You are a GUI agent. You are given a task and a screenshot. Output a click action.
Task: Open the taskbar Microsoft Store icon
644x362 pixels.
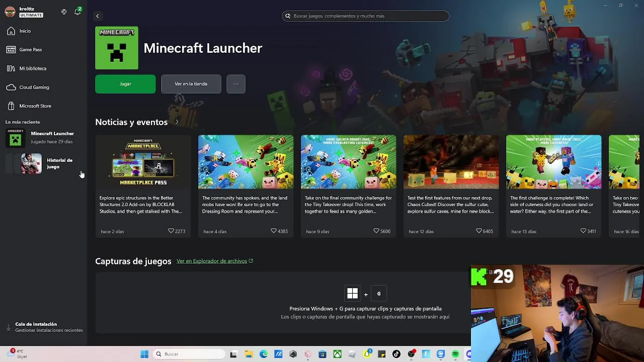[323, 354]
